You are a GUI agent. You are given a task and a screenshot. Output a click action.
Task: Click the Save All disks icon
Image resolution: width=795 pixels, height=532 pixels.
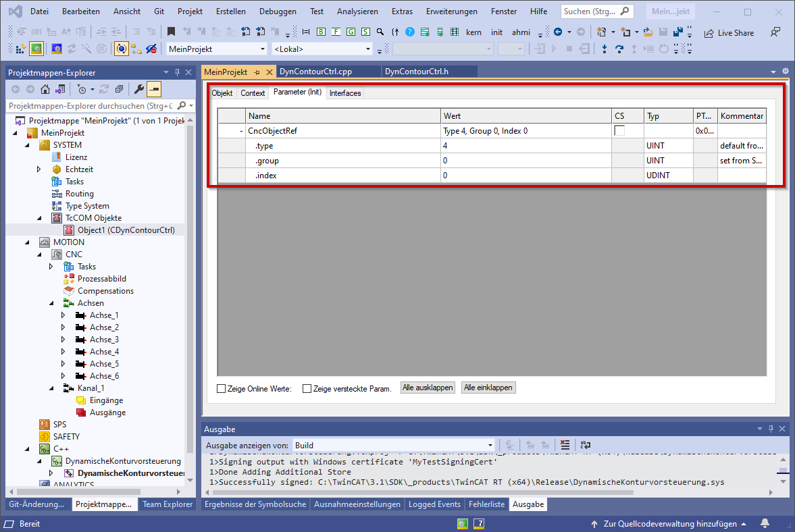678,32
